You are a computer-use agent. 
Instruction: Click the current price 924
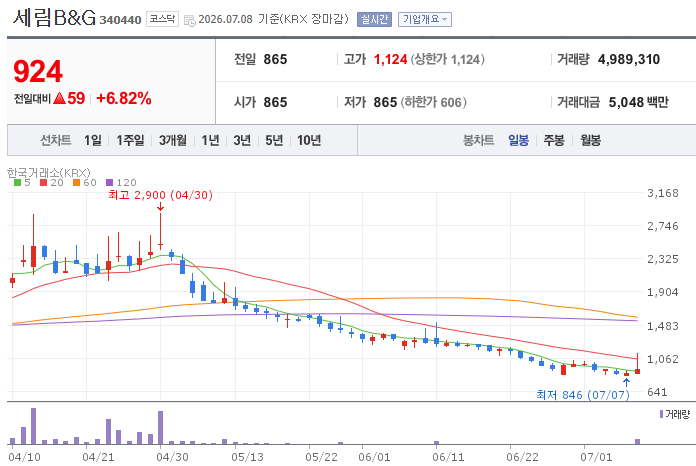pos(38,71)
